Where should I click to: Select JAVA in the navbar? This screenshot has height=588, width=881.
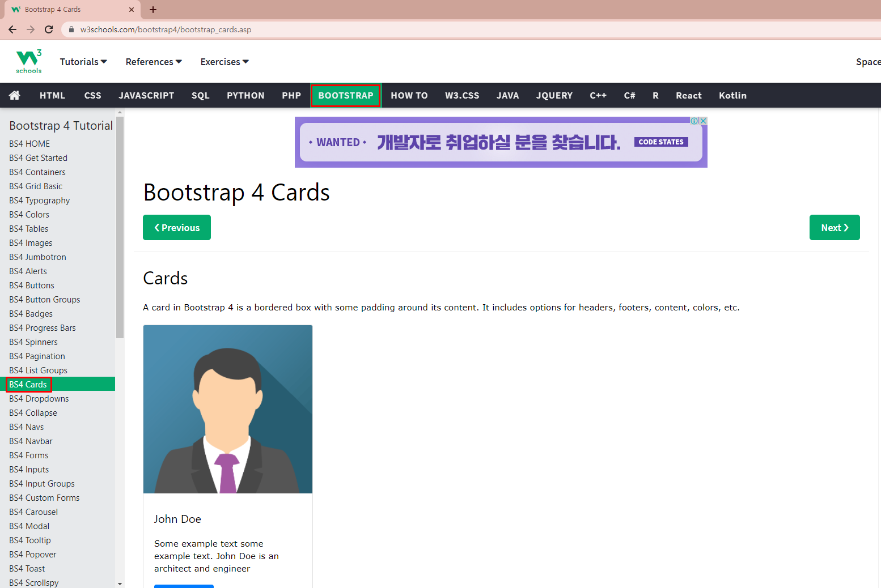[508, 95]
